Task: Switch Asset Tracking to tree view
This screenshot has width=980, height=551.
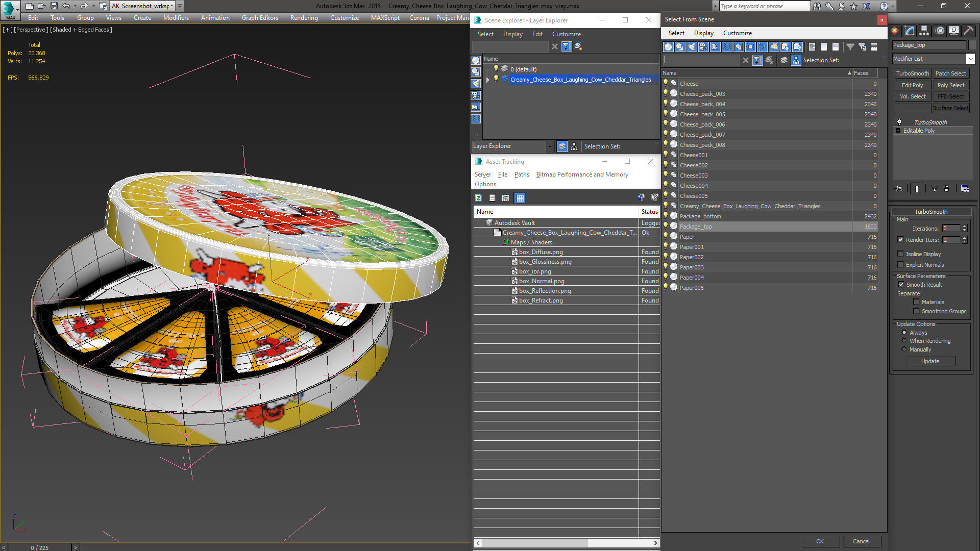Action: click(506, 198)
